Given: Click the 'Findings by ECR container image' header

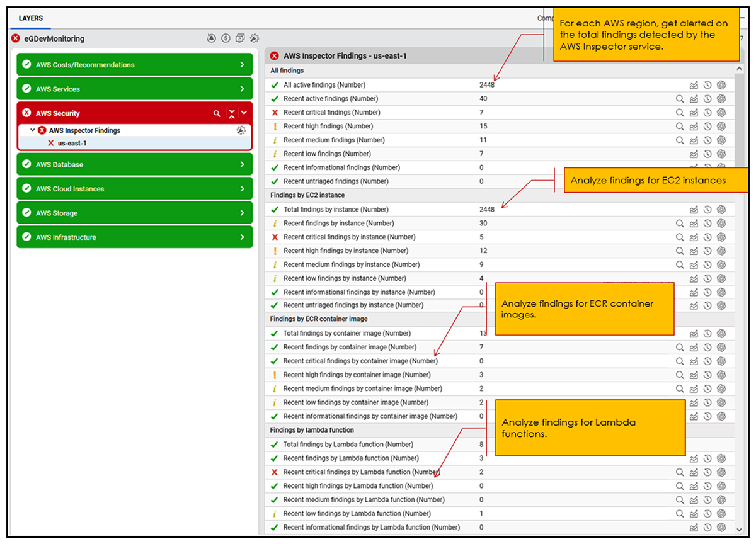Looking at the screenshot, I should (319, 319).
